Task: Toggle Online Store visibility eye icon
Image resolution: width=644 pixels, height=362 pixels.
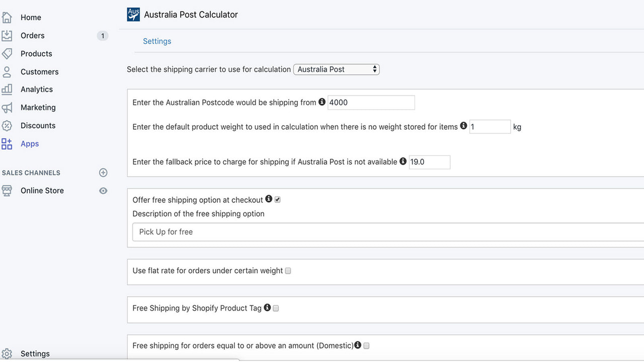Action: point(103,191)
